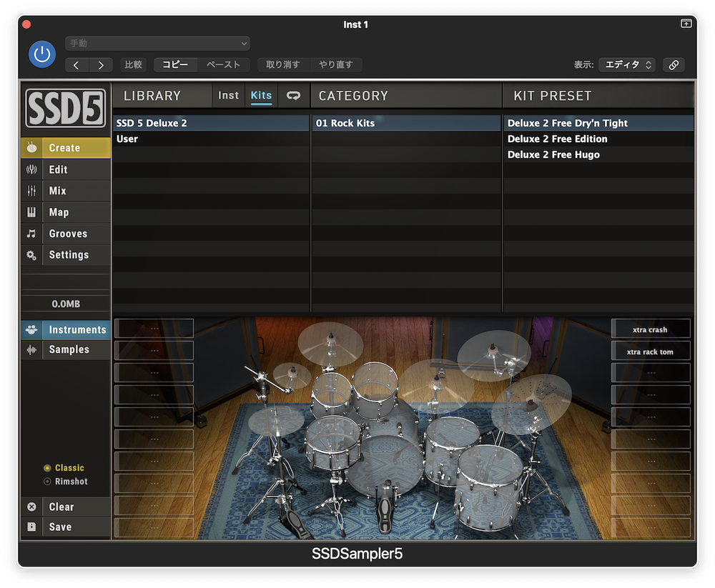Image resolution: width=715 pixels, height=588 pixels.
Task: Open the Map page
Action: (66, 212)
